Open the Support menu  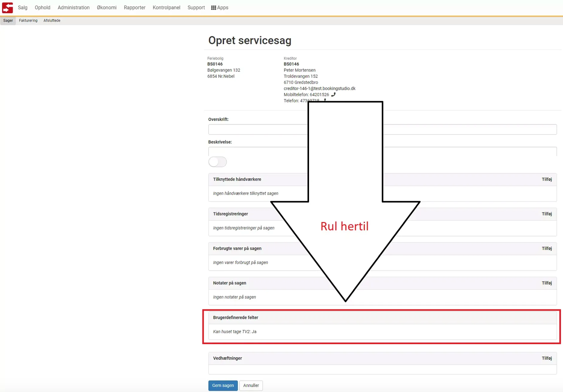tap(196, 8)
